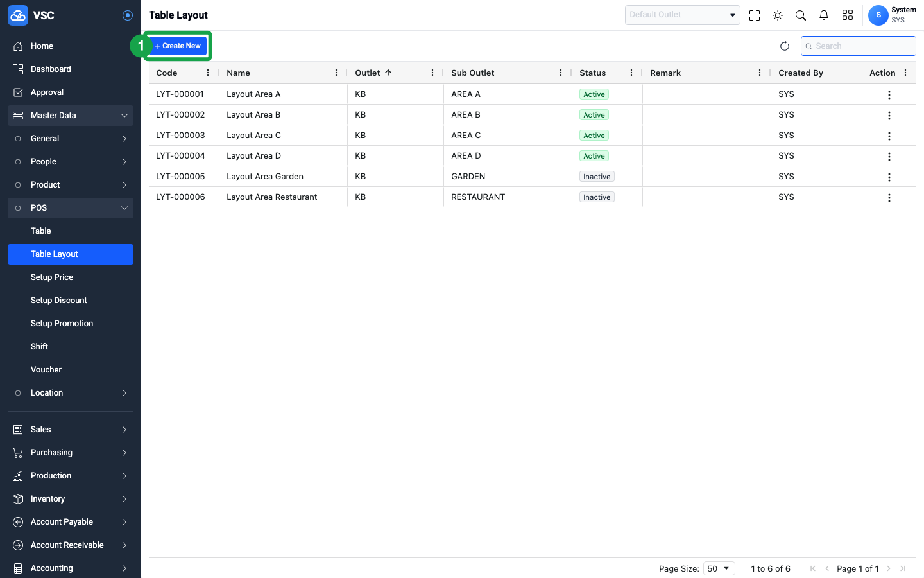Click the Layout Area Garden name cell
Image resolution: width=924 pixels, height=578 pixels.
coord(283,177)
